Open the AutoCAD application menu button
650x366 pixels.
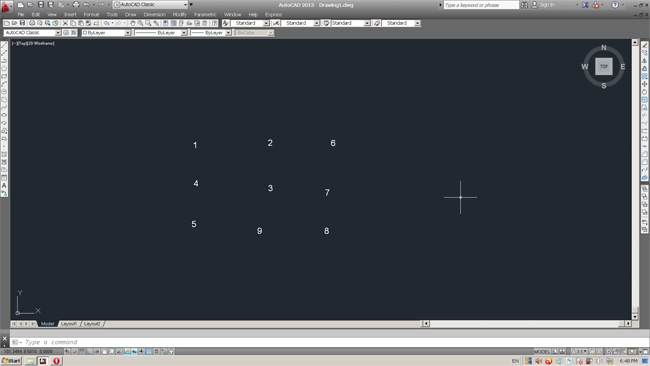pos(6,6)
